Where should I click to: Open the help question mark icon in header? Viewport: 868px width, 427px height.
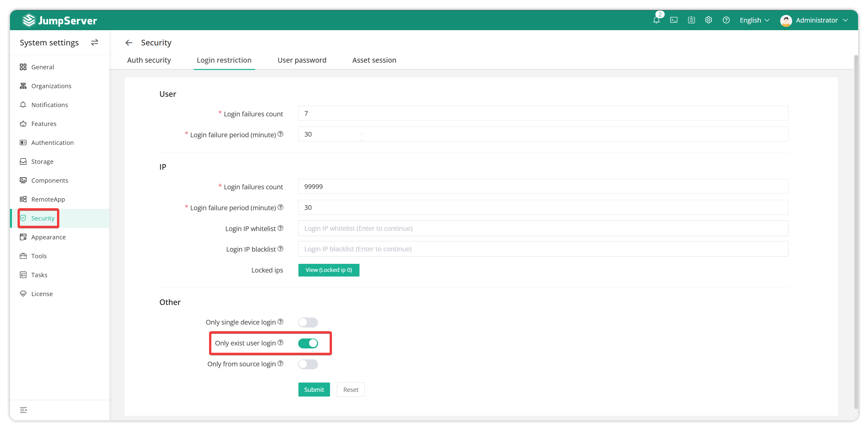click(726, 20)
